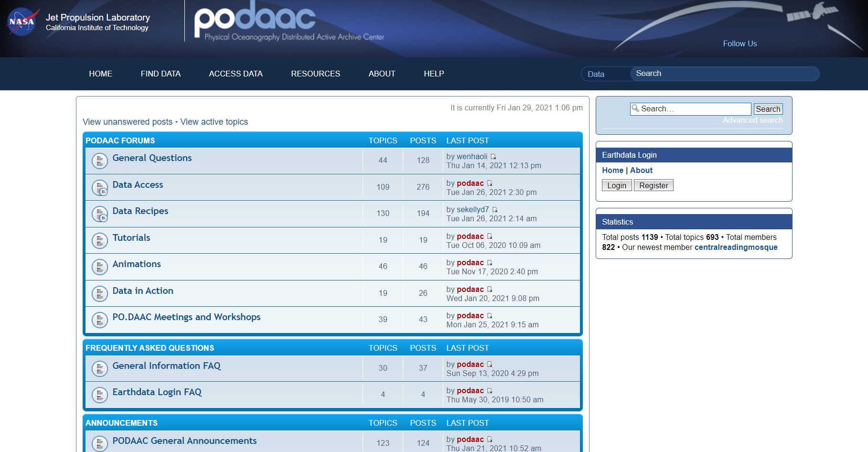Screen dimensions: 868x452
Task: View latest post icon in Animations row
Action: [x=490, y=263]
